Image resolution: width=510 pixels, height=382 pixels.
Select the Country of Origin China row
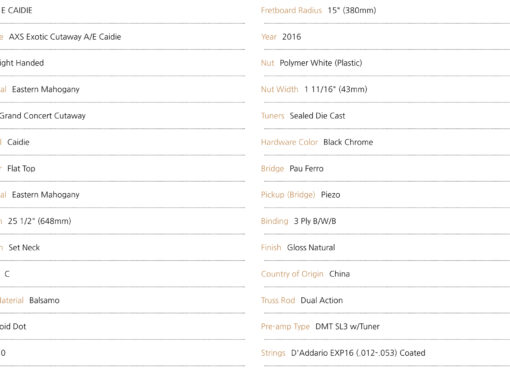[x=387, y=274]
